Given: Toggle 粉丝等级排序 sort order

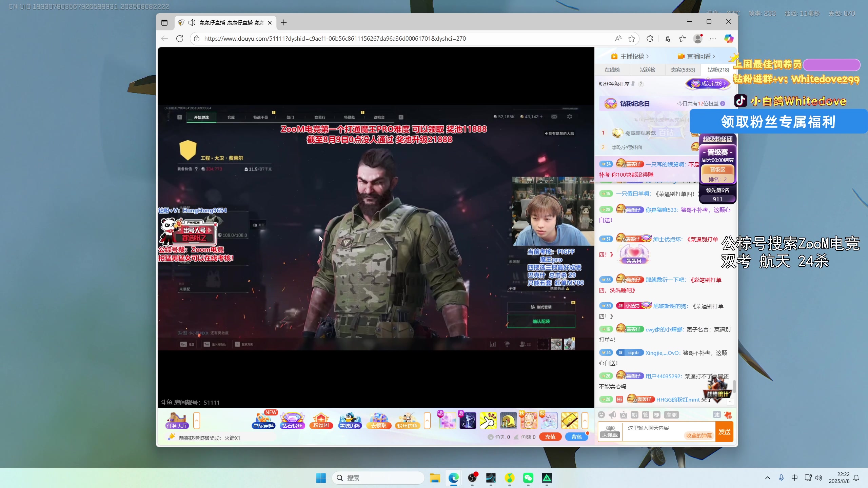Looking at the screenshot, I should [617, 84].
